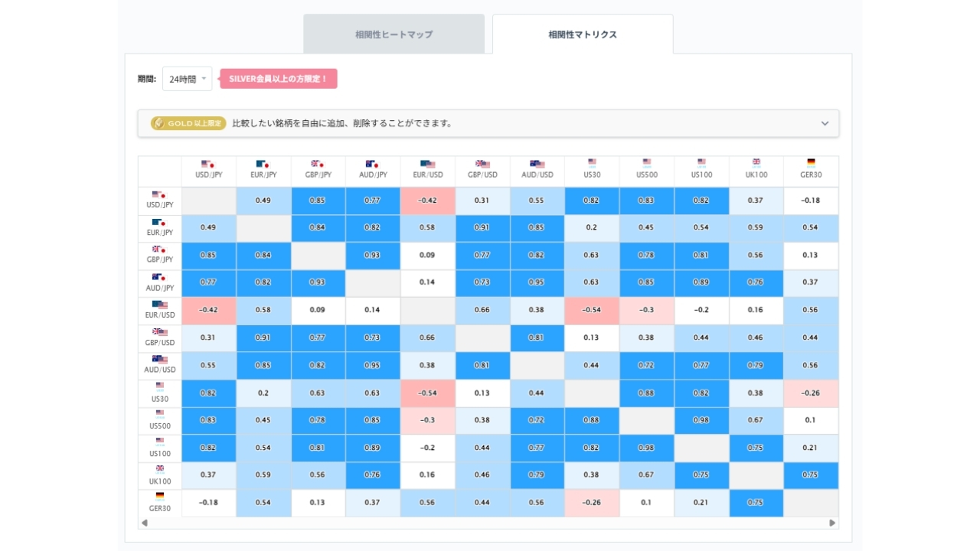Click the 0.89 cell in AUD/JPY row
The width and height of the screenshot is (980, 551).
(701, 282)
